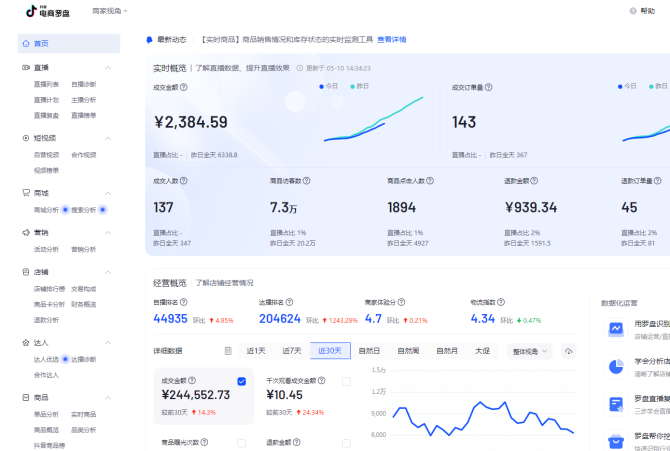Select the 近1天 time range tab
This screenshot has height=451, width=670.
click(256, 351)
